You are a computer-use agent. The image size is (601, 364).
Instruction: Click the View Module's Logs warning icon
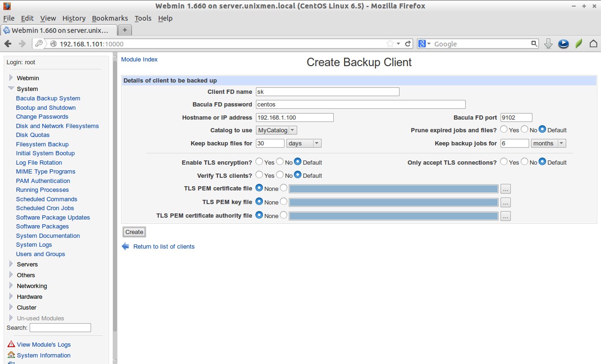click(x=11, y=344)
